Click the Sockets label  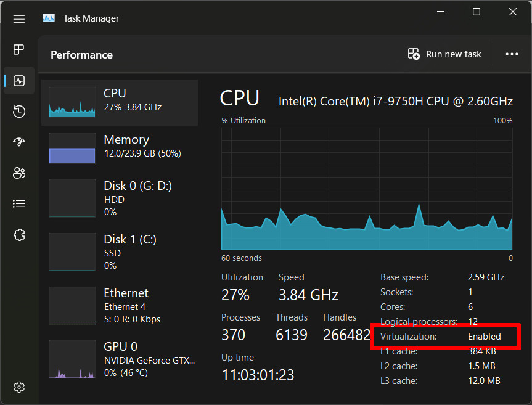[396, 292]
